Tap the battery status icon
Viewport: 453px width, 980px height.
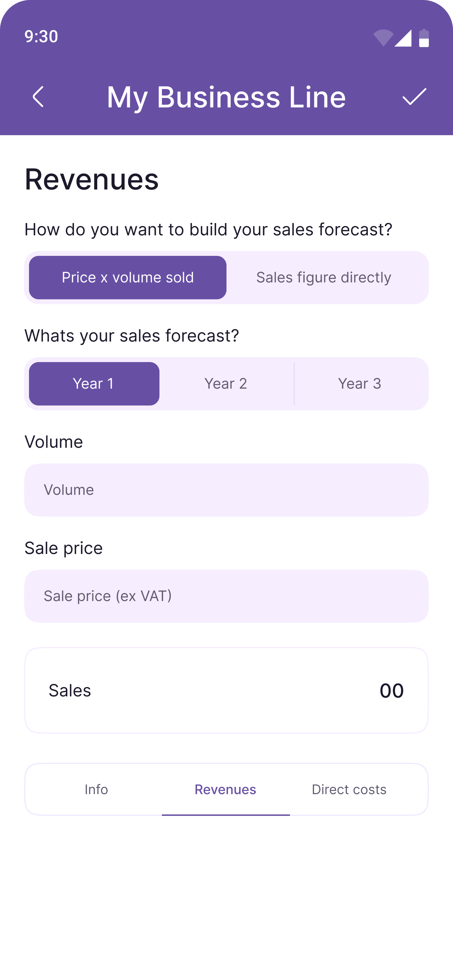pyautogui.click(x=424, y=38)
